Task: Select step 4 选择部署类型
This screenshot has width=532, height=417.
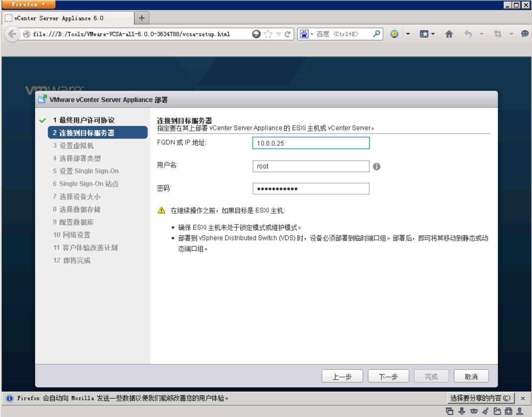Action: (x=77, y=158)
